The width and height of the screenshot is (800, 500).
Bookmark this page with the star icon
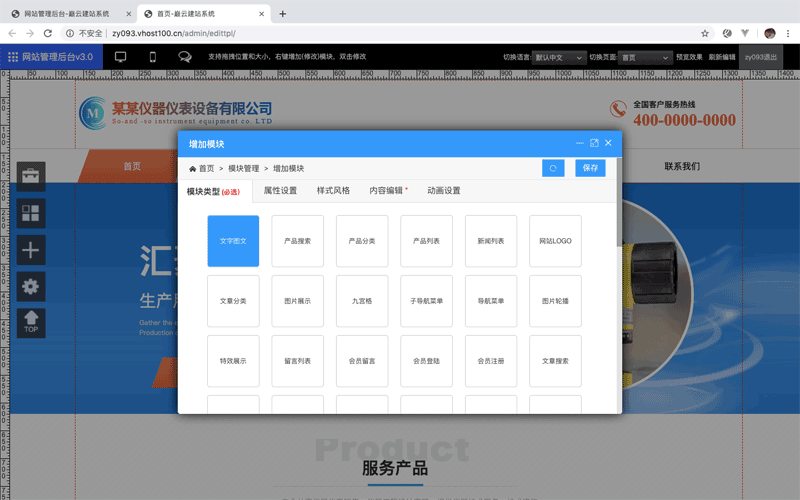705,33
